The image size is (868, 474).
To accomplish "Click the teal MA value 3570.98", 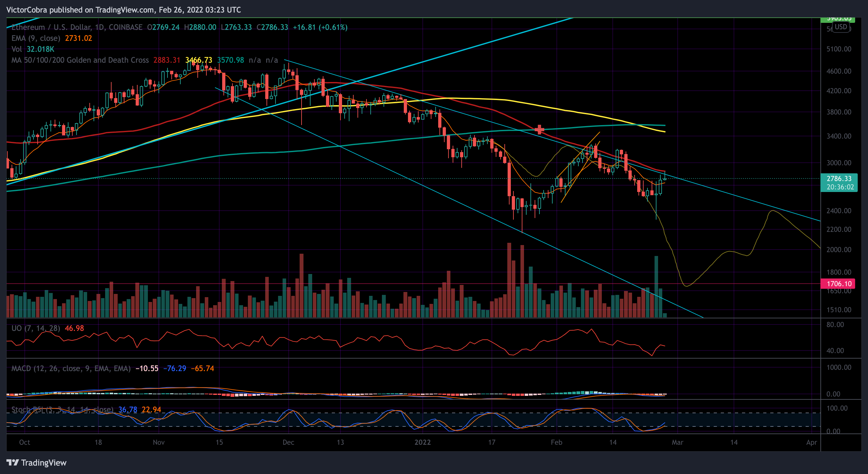I will [x=231, y=60].
